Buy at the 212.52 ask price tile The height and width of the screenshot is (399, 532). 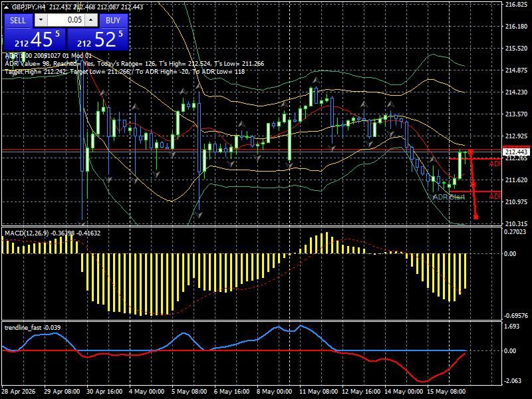coord(98,39)
